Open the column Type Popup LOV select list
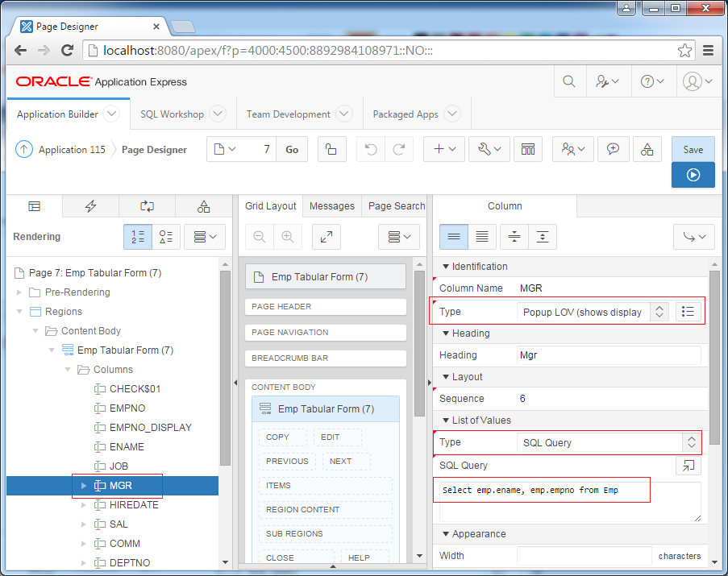 pyautogui.click(x=593, y=312)
